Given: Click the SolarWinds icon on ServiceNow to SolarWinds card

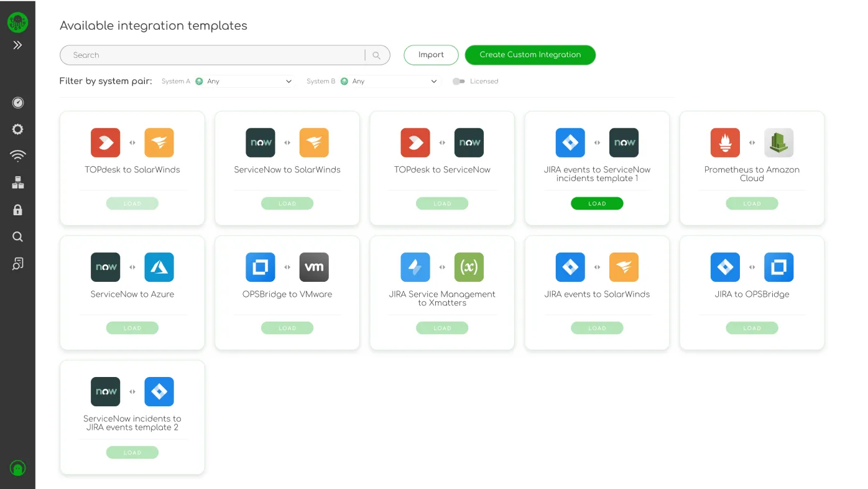Looking at the screenshot, I should tap(314, 142).
